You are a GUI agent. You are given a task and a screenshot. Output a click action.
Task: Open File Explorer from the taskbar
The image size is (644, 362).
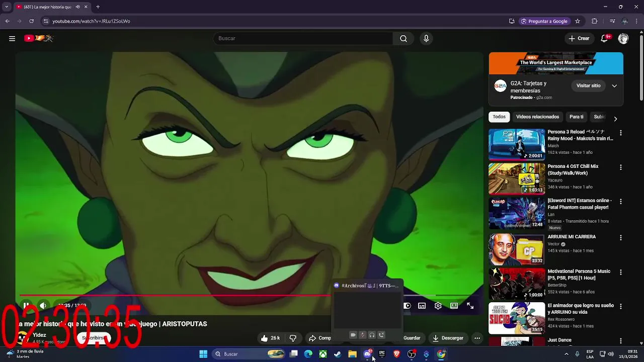pos(352,354)
